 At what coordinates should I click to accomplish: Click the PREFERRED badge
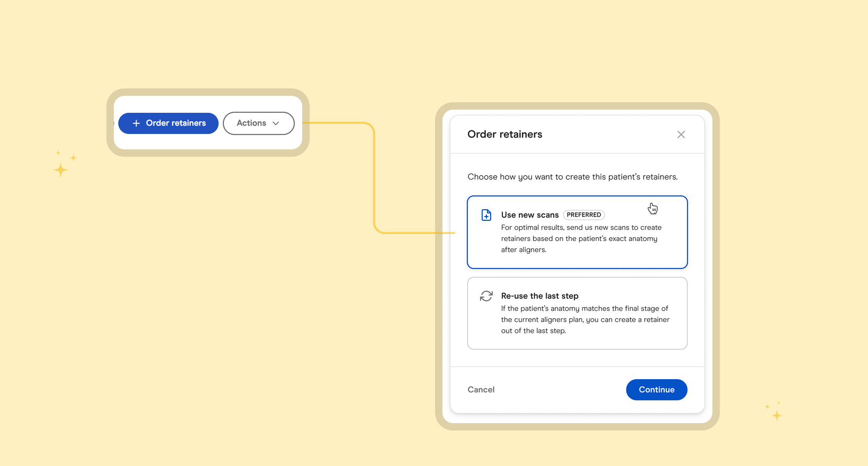(x=584, y=215)
